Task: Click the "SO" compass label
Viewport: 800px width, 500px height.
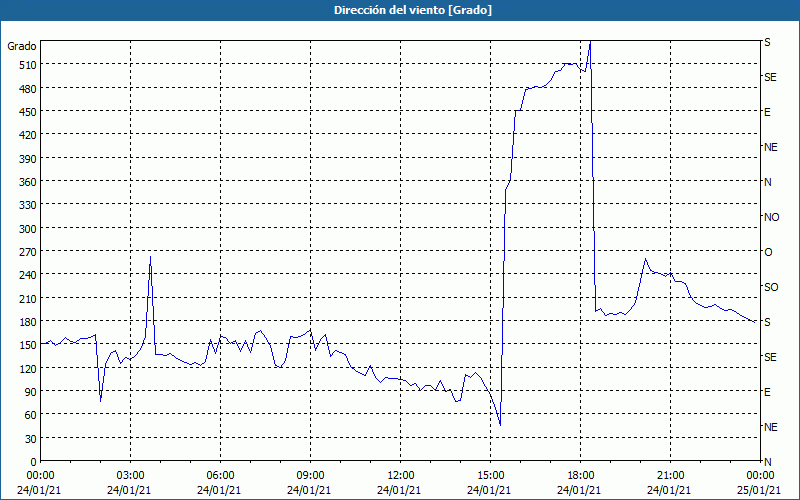Action: 771,287
